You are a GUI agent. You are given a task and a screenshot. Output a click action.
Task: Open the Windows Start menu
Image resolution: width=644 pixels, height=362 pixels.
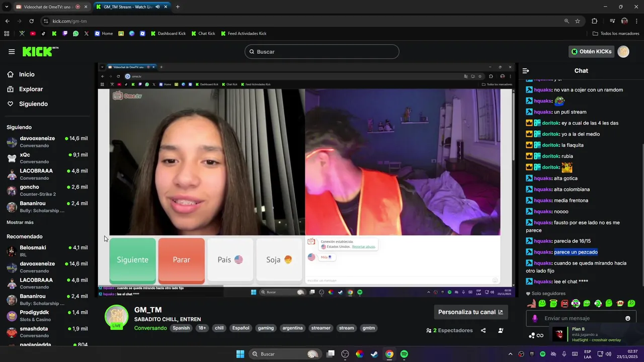point(240,354)
